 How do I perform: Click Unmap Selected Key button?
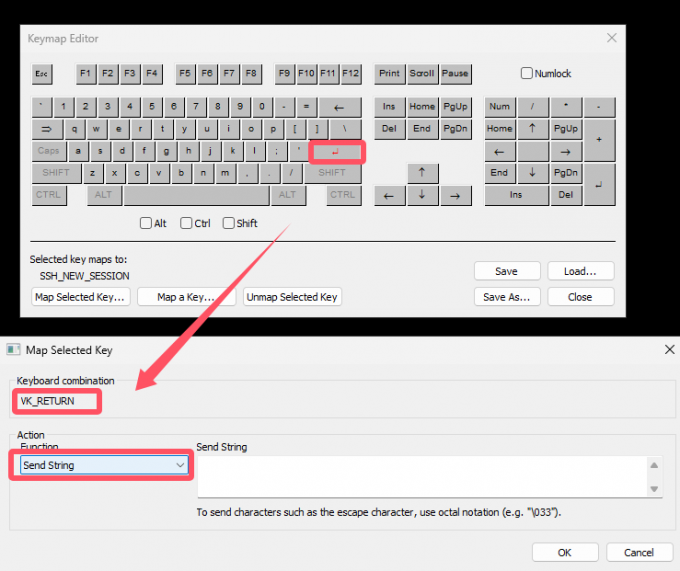coord(292,297)
